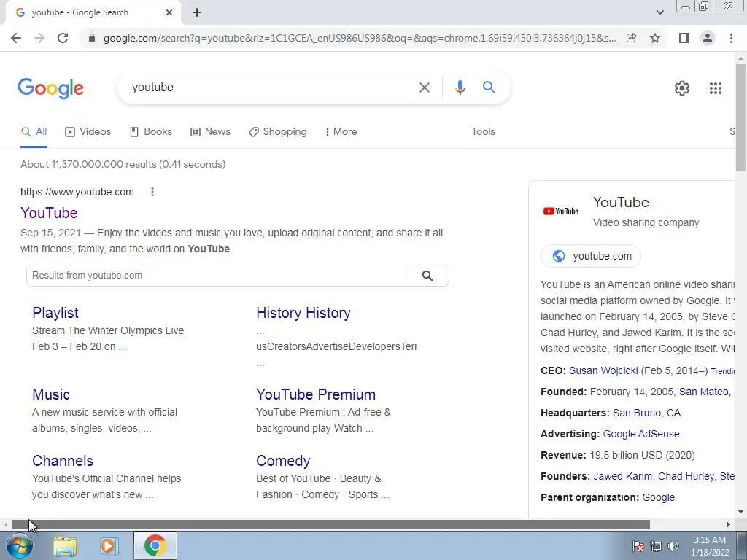The image size is (747, 560).
Task: Click the vertical scrollbar down arrow
Action: pos(741,513)
